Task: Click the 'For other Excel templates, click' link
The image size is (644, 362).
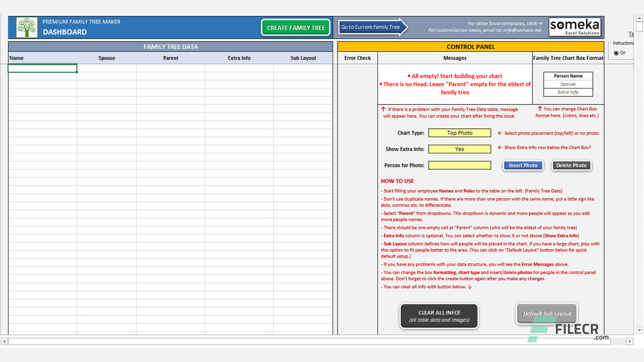Action: [505, 24]
